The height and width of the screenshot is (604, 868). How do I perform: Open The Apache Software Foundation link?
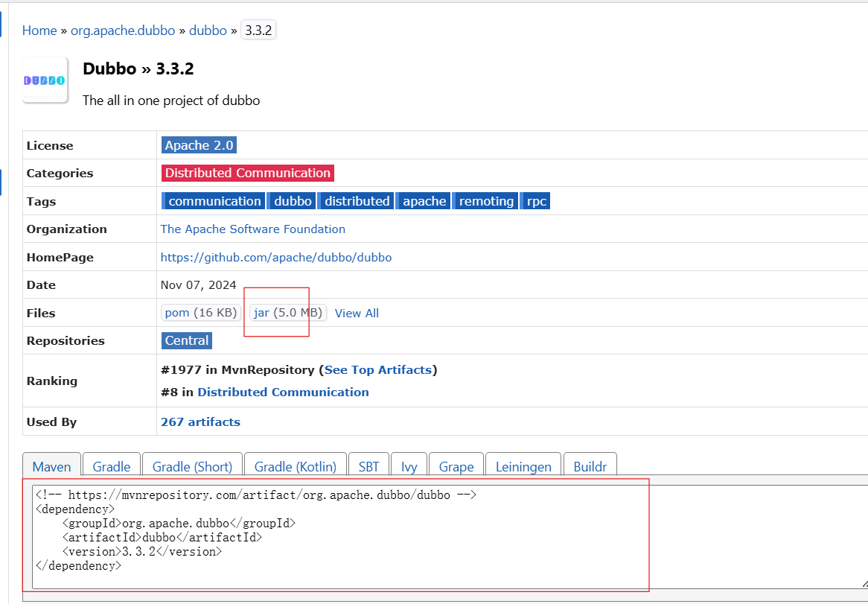tap(253, 229)
